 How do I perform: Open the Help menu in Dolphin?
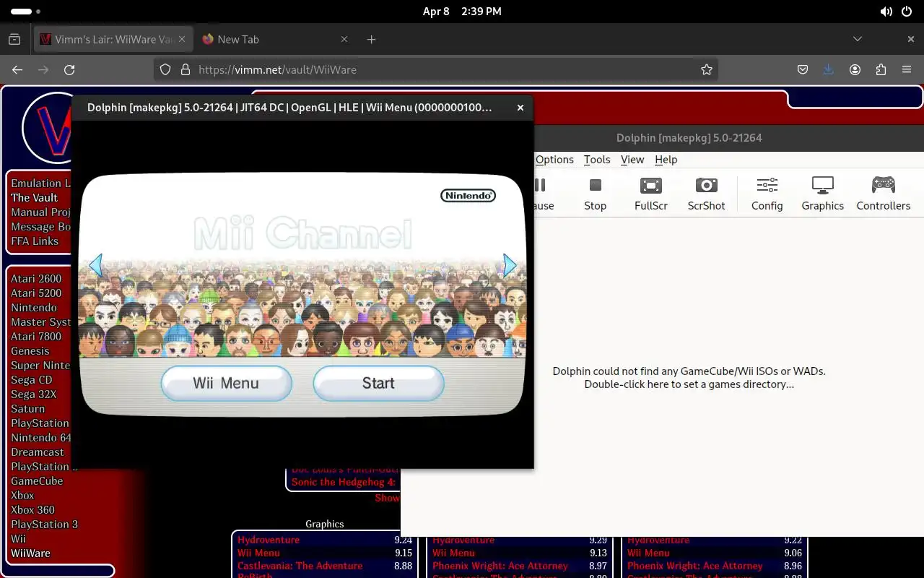coord(666,160)
